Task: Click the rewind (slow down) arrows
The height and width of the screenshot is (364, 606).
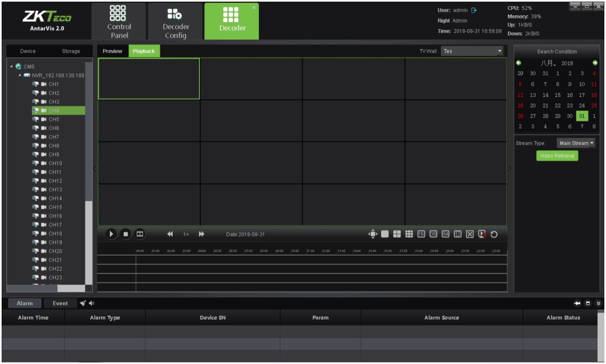Action: 170,234
